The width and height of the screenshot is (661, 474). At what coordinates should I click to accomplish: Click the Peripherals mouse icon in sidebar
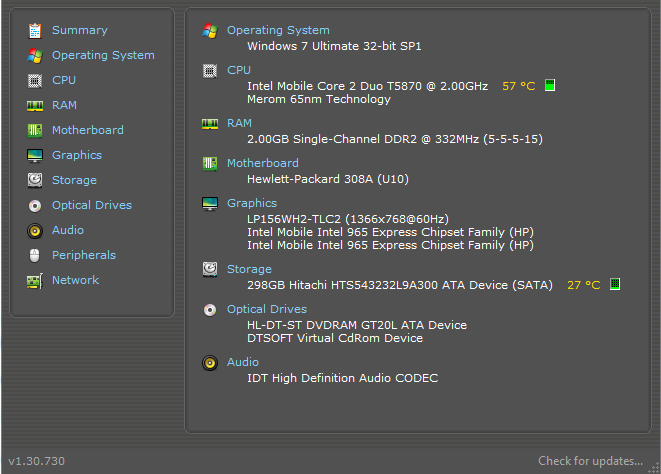click(35, 255)
